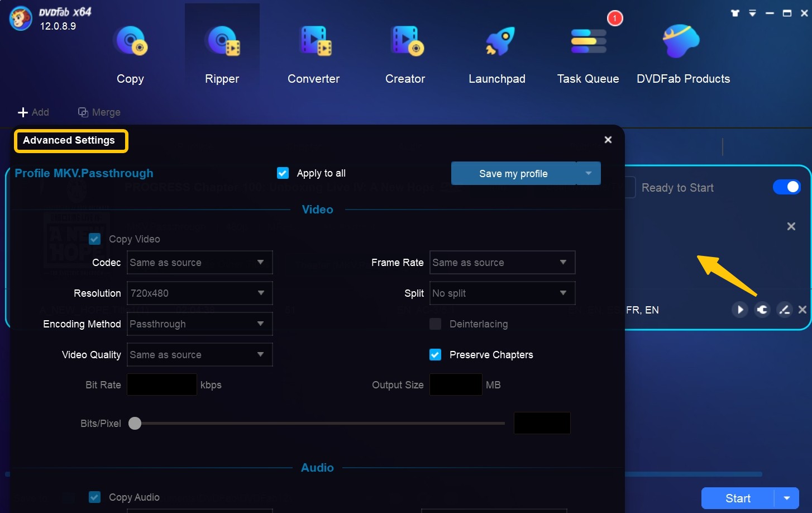812x513 pixels.
Task: Open the Task Queue
Action: coord(588,42)
